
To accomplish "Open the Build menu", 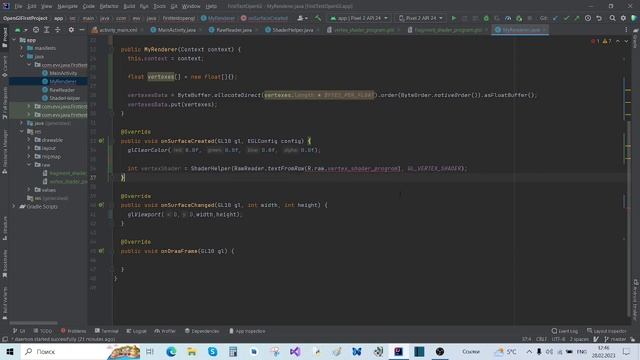I will coord(129,6).
